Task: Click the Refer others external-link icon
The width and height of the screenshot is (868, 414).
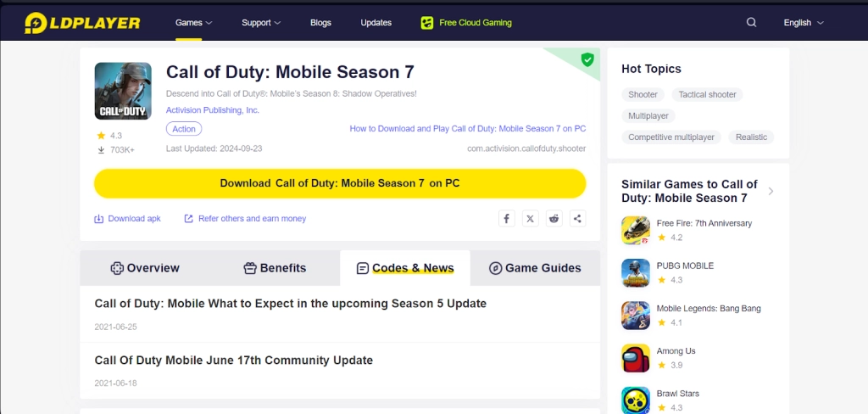Action: [x=189, y=219]
